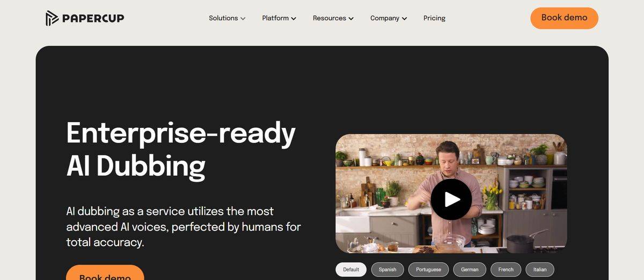644x280 pixels.
Task: Open the Platform menu chevron
Action: (x=294, y=18)
